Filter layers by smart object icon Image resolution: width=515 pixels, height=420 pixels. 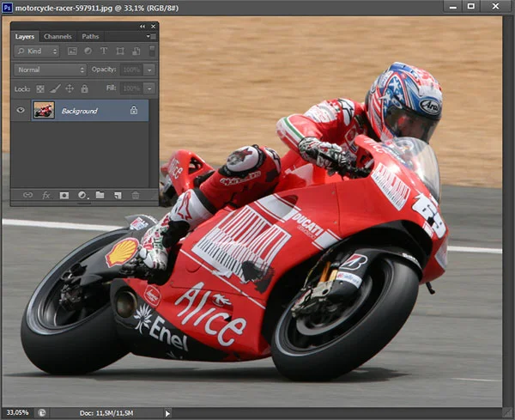pyautogui.click(x=136, y=51)
